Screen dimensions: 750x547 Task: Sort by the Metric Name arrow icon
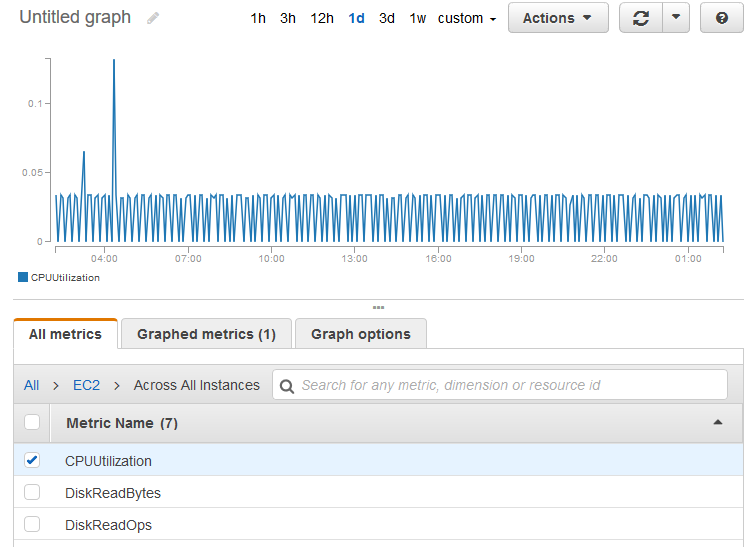tap(717, 423)
